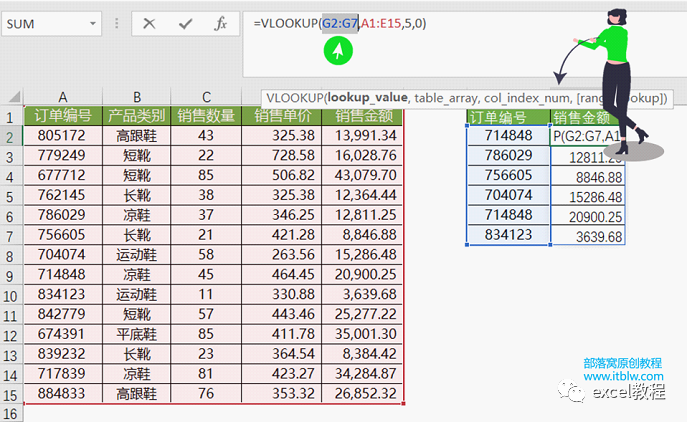This screenshot has height=422, width=687.
Task: Open the Insert Function fx dialog
Action: (x=220, y=24)
